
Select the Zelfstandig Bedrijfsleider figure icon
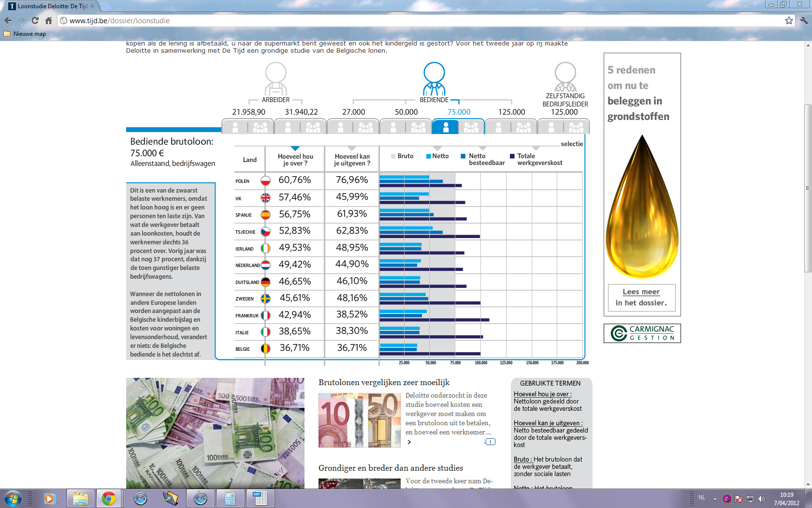click(x=565, y=77)
